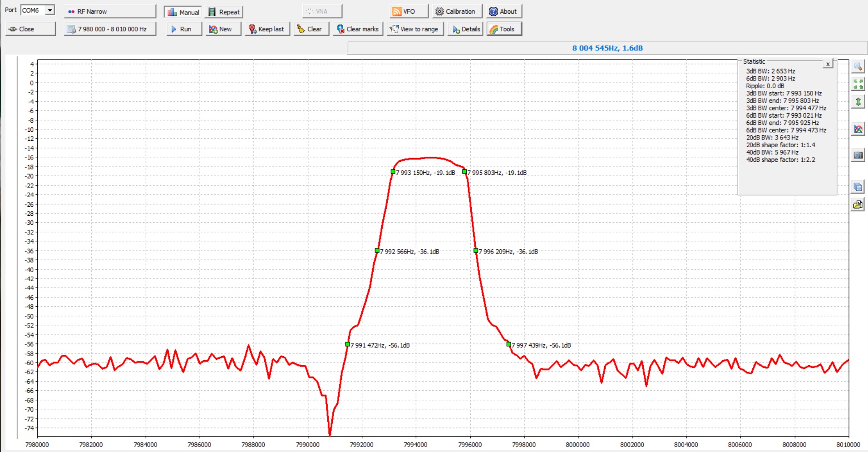Click the save copies disk icon

(858, 187)
